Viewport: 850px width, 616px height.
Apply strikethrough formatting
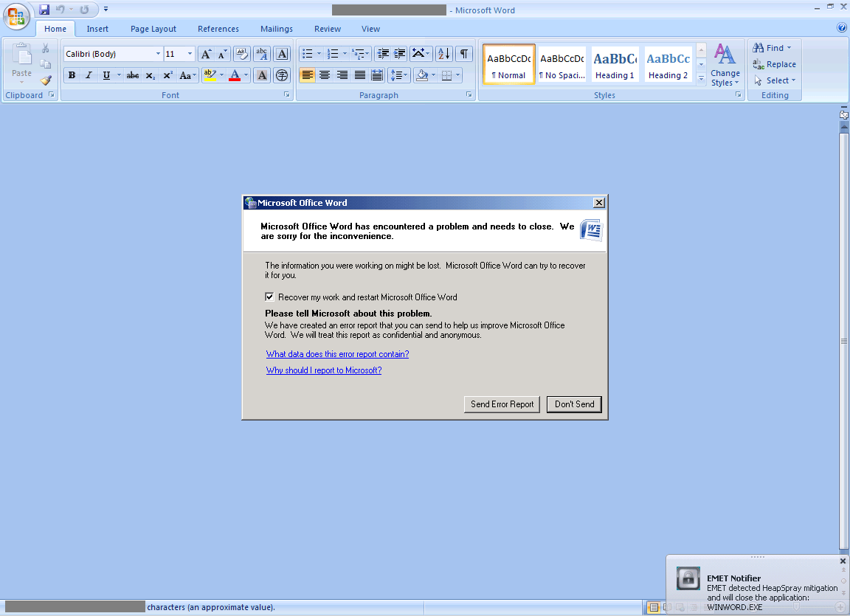132,75
